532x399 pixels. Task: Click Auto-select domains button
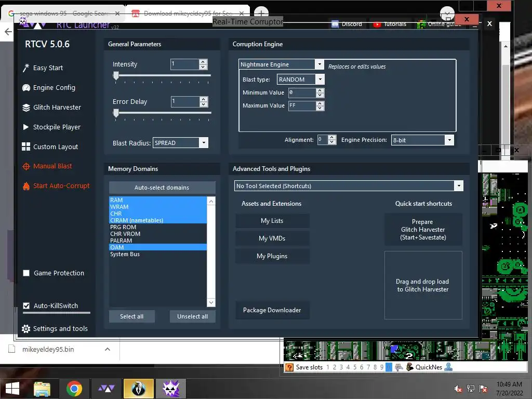tap(162, 188)
